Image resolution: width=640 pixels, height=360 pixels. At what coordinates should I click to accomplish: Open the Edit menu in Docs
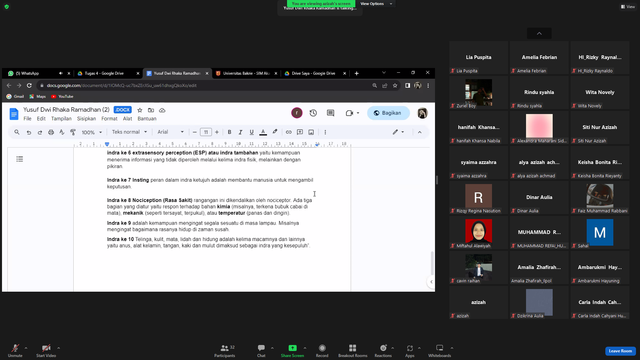click(x=41, y=119)
